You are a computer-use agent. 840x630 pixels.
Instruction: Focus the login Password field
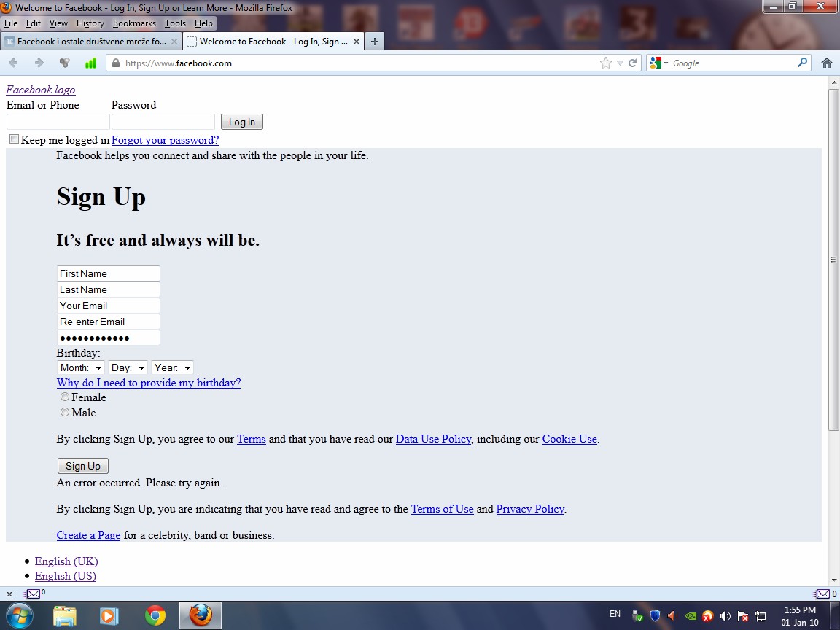[163, 122]
